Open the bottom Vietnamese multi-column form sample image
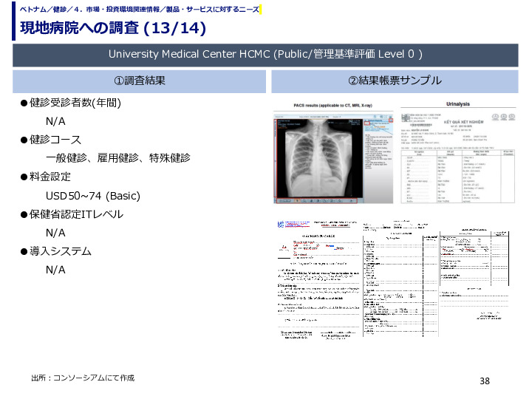The image size is (532, 399). pyautogui.click(x=393, y=279)
